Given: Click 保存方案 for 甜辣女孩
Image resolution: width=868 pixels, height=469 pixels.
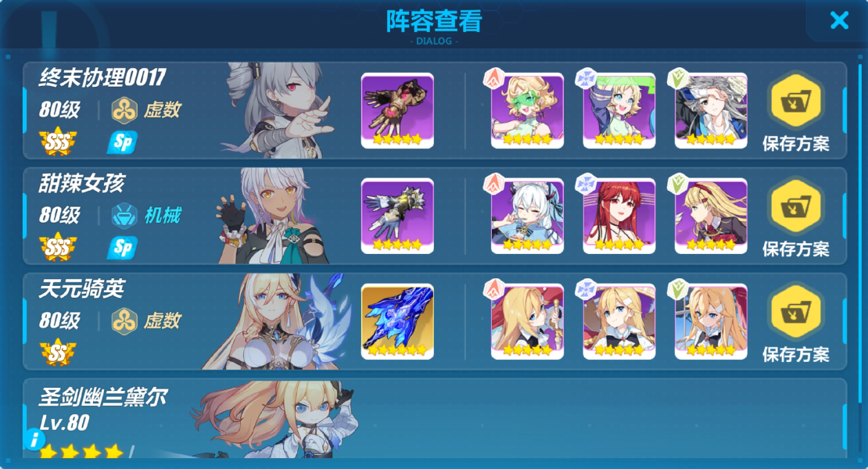Looking at the screenshot, I should coord(796,218).
